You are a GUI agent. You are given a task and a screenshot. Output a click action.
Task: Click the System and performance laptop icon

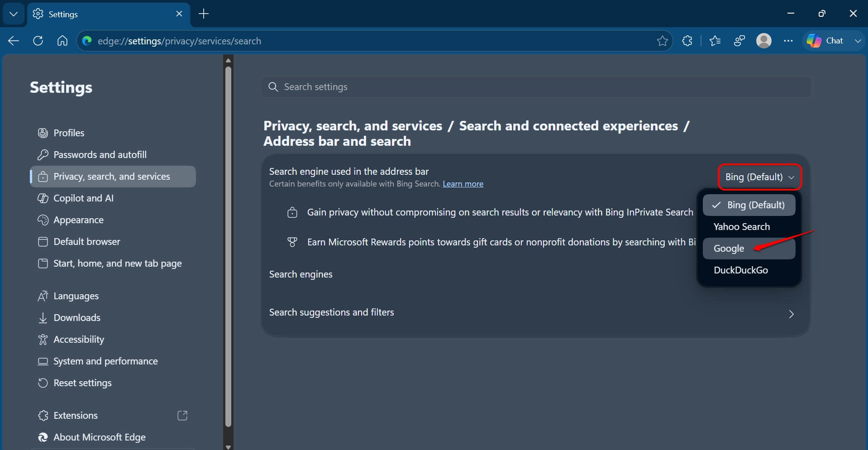point(43,361)
